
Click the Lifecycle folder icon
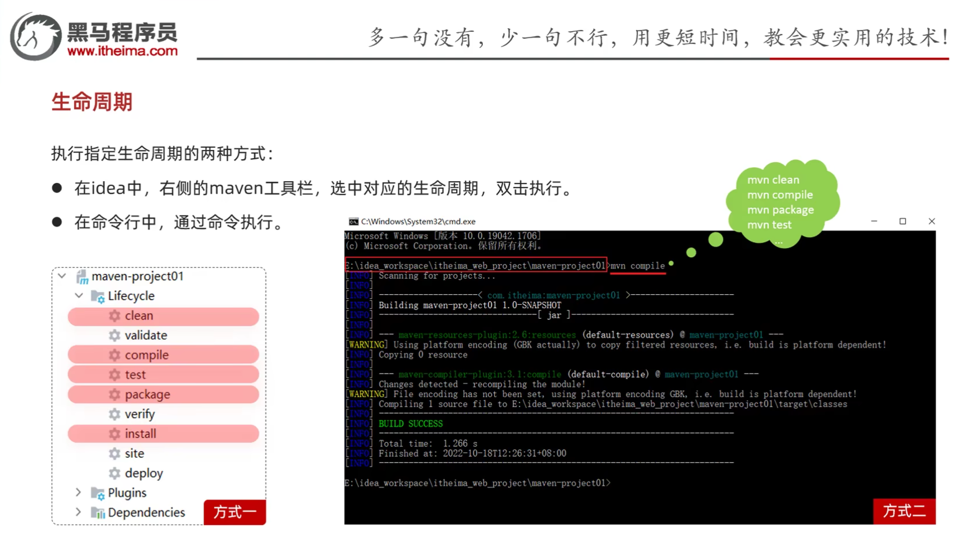click(98, 297)
